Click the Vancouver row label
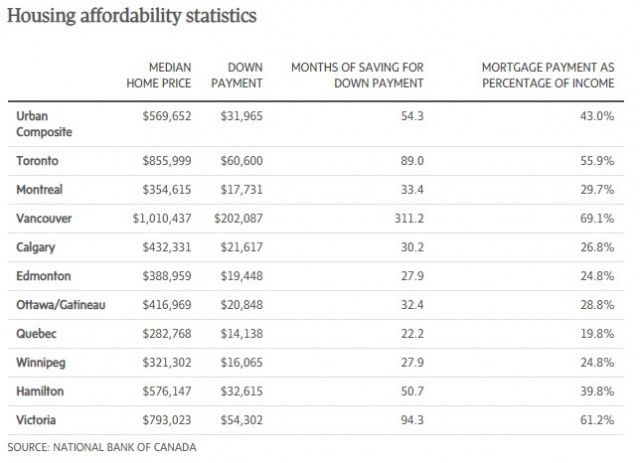 tap(43, 217)
